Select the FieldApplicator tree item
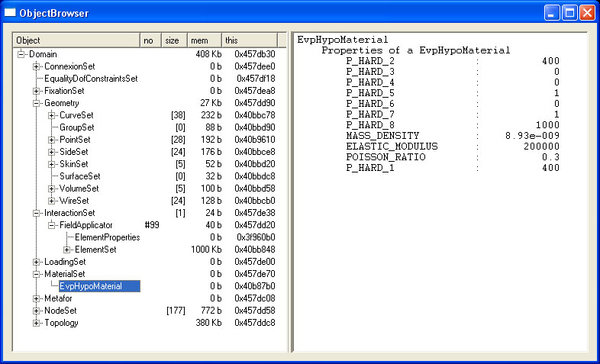 point(86,225)
